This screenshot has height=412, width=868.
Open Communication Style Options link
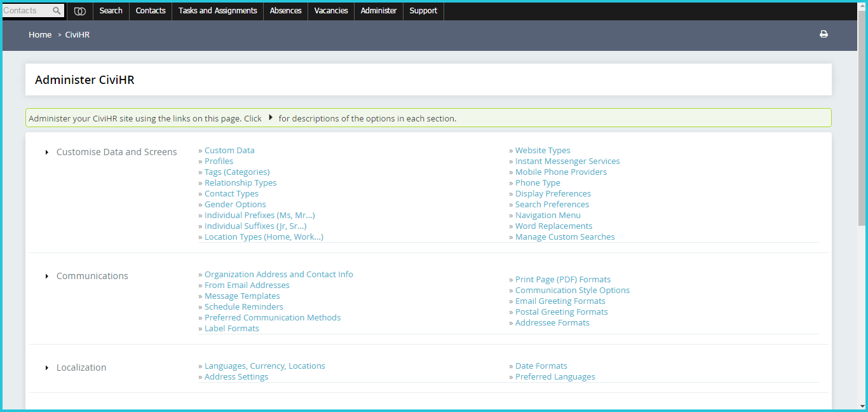(x=573, y=291)
